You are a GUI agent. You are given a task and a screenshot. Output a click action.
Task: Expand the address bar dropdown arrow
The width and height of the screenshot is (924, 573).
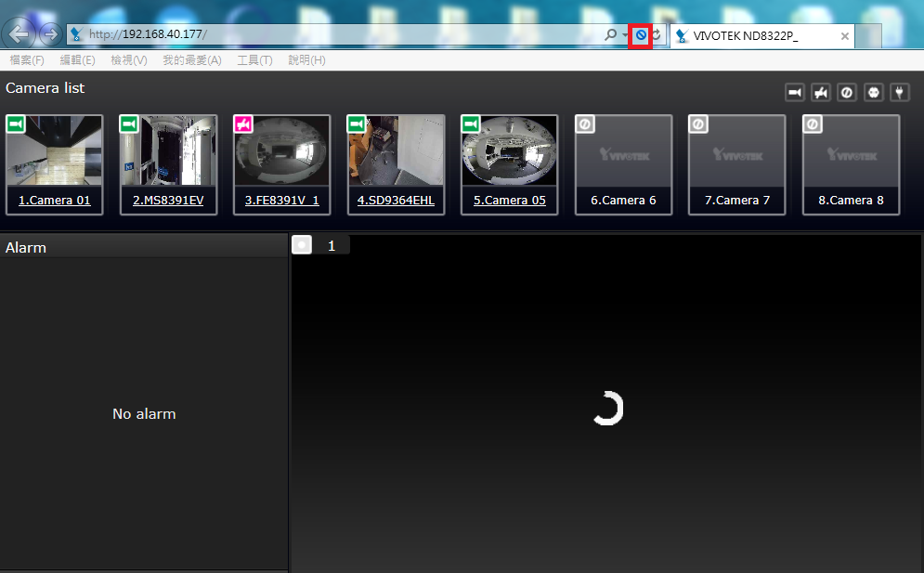point(625,35)
